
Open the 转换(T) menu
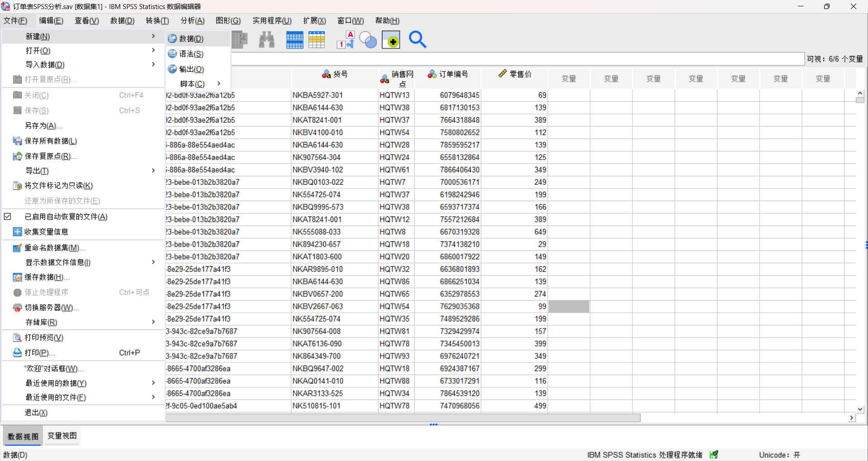coord(157,21)
